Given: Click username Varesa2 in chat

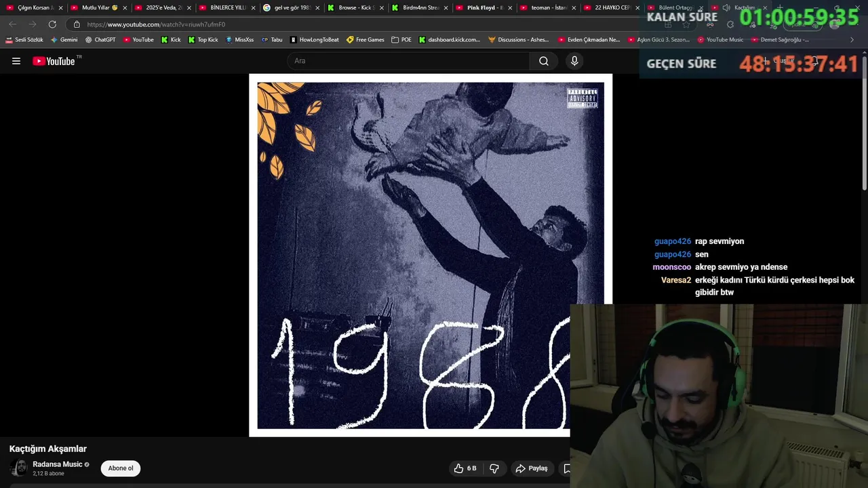Looking at the screenshot, I should point(676,280).
